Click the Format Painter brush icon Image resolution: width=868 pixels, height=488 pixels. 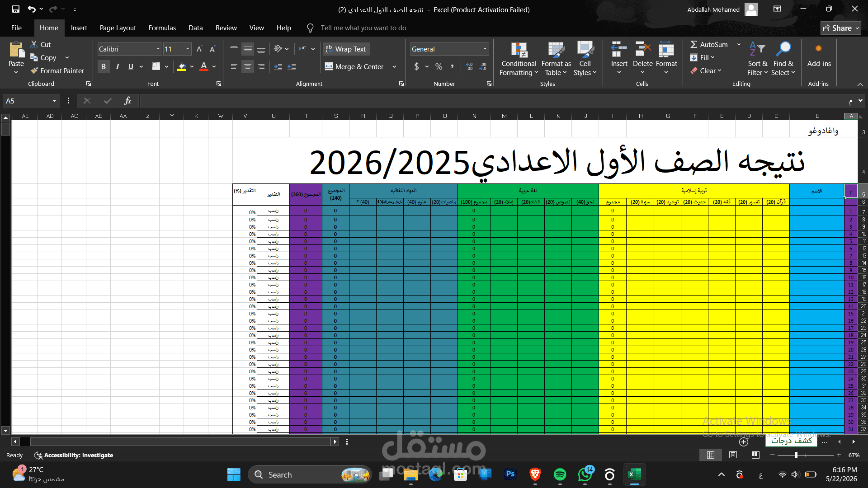coord(34,70)
